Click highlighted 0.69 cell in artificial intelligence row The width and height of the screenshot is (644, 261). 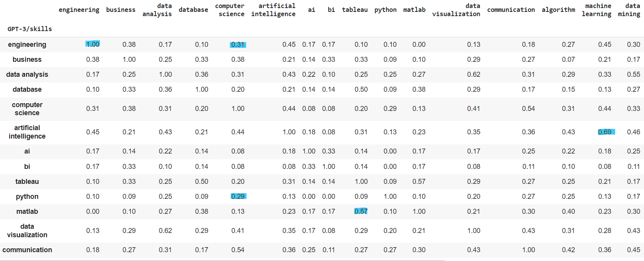[x=606, y=132]
